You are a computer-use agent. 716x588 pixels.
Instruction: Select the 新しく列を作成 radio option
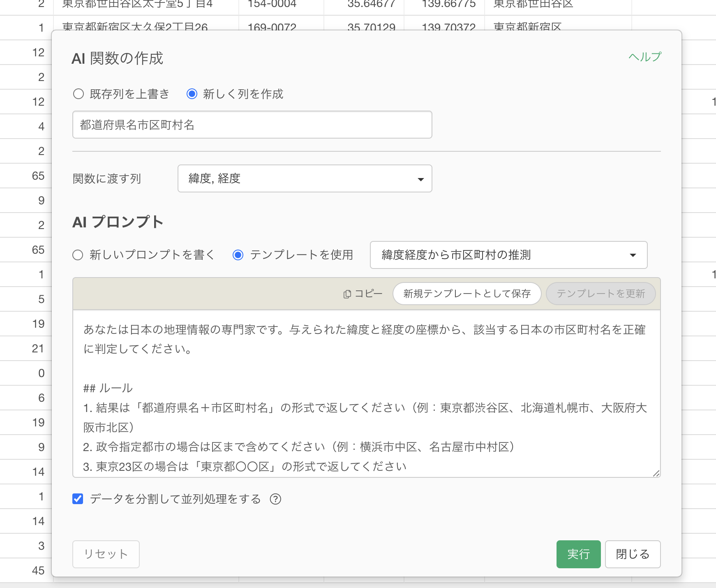[x=192, y=94]
